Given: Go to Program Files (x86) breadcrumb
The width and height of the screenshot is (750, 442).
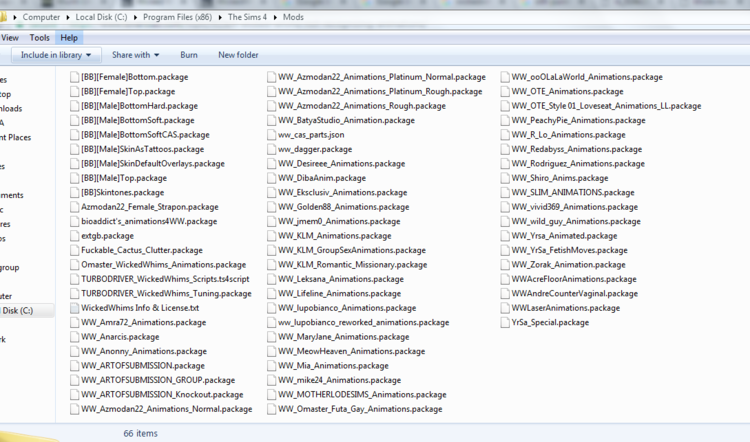Looking at the screenshot, I should 177,17.
